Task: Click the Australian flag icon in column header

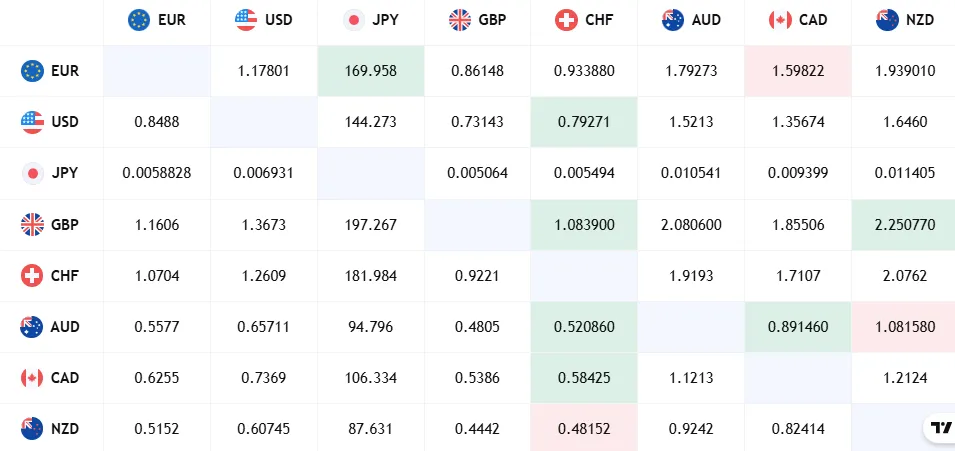Action: [x=673, y=19]
